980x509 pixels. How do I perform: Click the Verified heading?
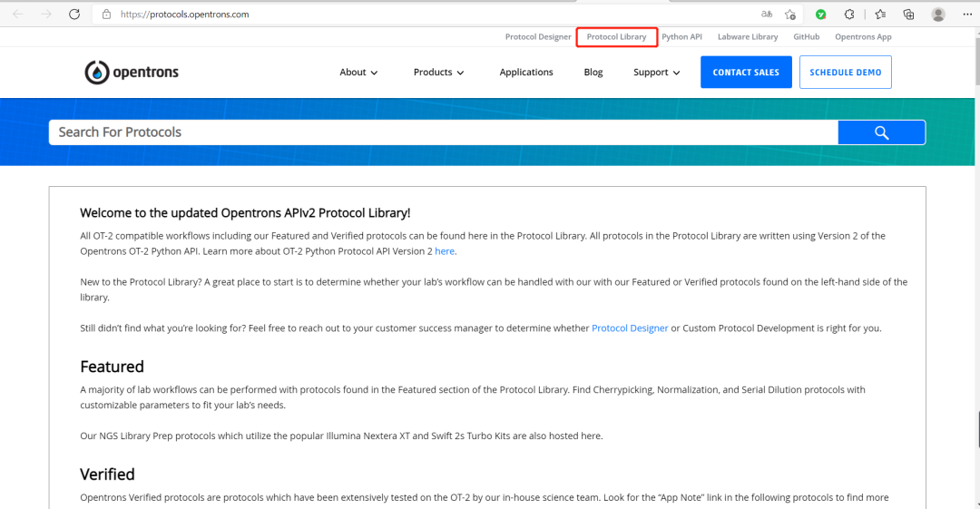pyautogui.click(x=107, y=474)
